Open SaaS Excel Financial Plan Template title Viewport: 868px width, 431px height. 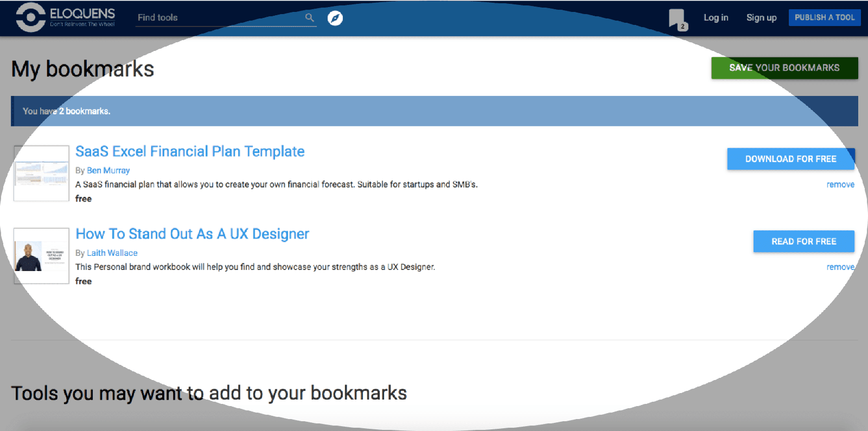coord(190,151)
